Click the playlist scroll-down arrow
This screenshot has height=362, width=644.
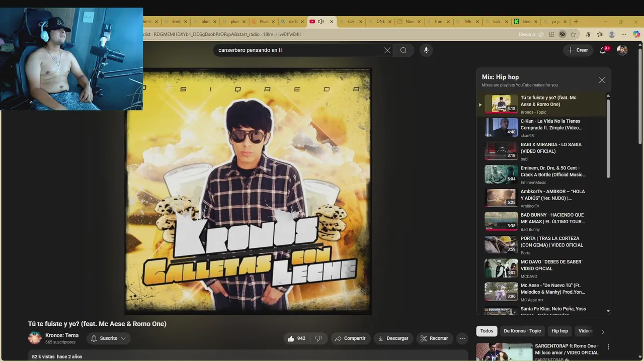pos(608,311)
